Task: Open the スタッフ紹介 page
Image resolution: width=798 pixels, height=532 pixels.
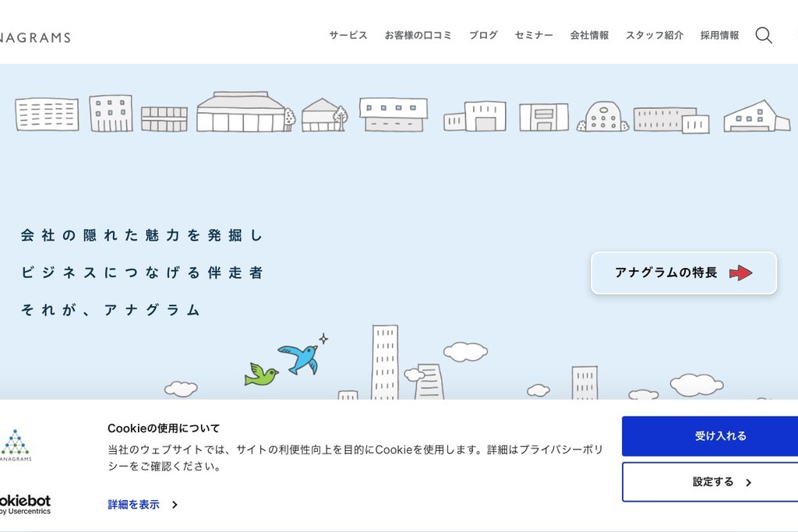Action: point(655,35)
